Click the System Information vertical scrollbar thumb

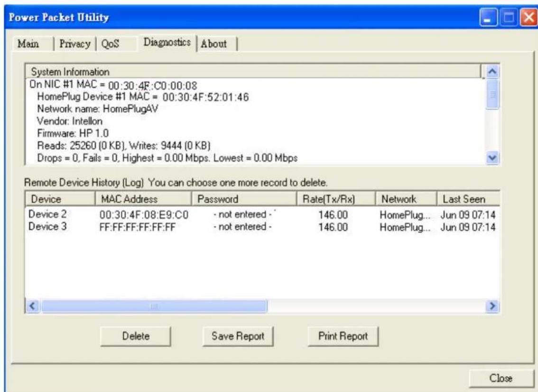click(492, 94)
